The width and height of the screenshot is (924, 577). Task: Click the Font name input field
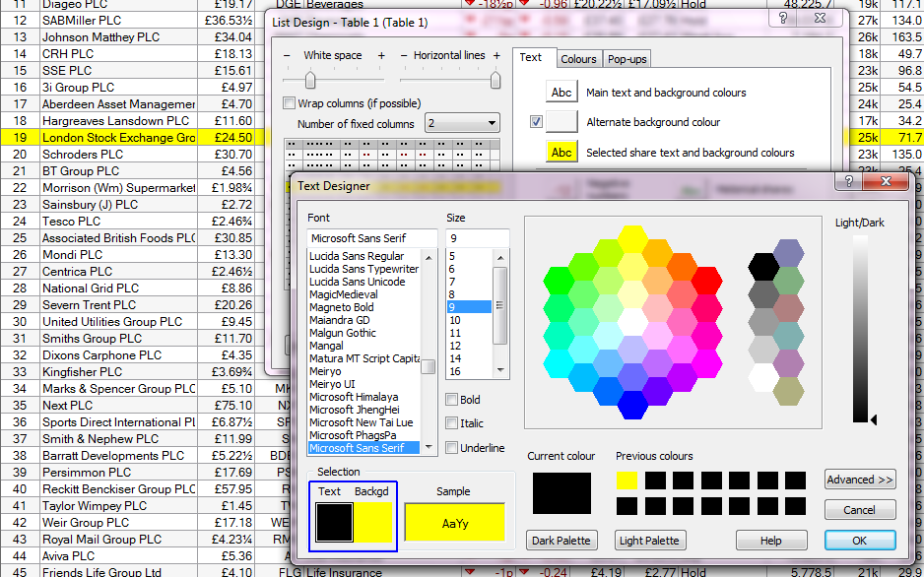point(372,238)
